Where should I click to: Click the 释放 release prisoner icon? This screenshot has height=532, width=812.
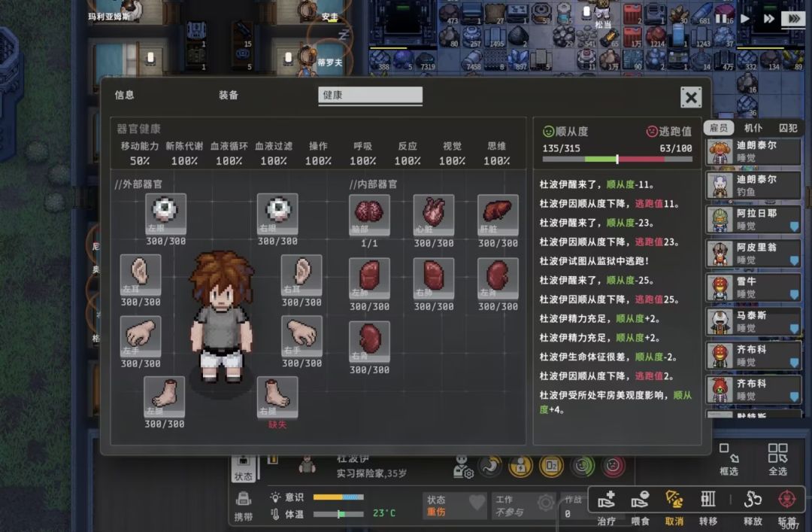(x=753, y=500)
